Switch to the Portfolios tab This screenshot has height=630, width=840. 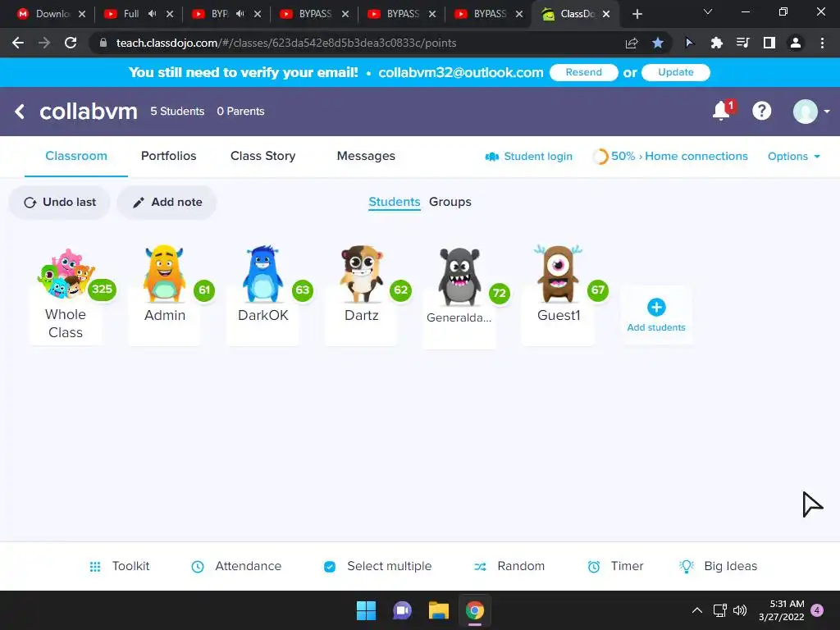tap(169, 156)
